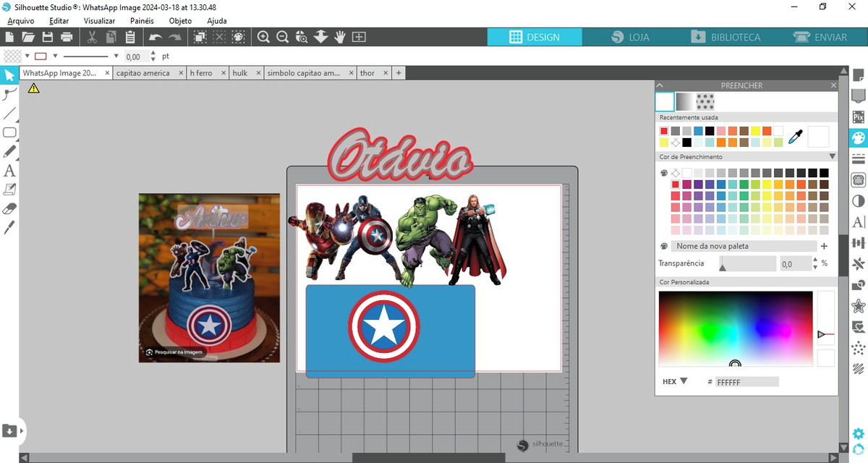
Task: Select the freehand Pencil tool
Action: point(9,151)
